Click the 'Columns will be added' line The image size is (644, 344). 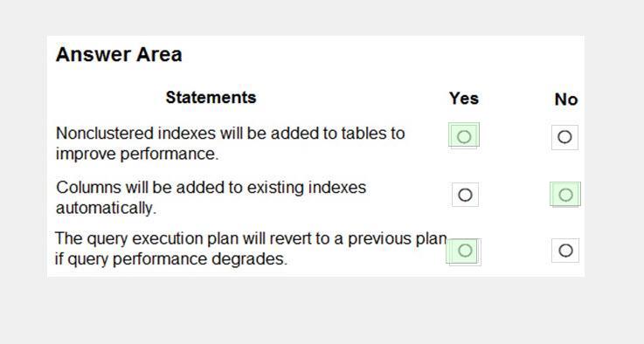(x=211, y=188)
